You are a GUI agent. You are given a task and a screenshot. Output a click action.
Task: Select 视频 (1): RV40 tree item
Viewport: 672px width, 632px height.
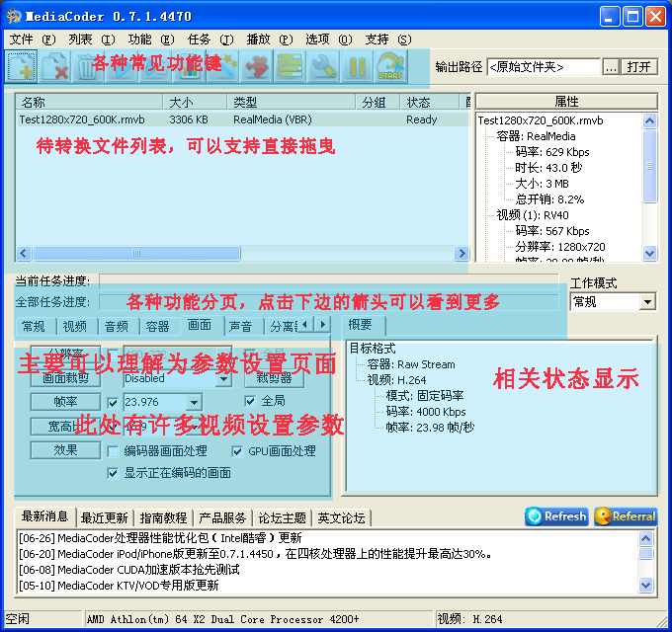click(533, 215)
